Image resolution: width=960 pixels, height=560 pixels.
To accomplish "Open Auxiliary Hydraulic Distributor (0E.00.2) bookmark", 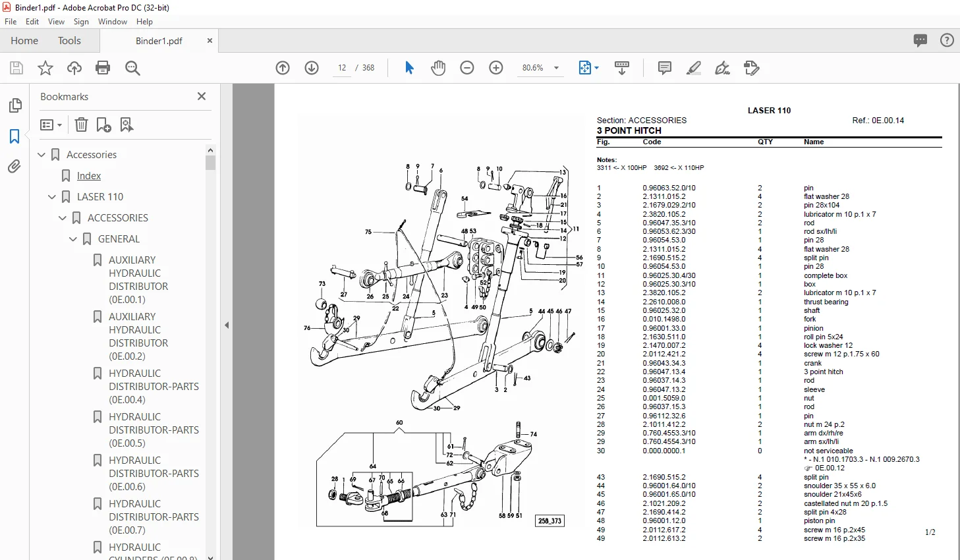I will pyautogui.click(x=138, y=337).
